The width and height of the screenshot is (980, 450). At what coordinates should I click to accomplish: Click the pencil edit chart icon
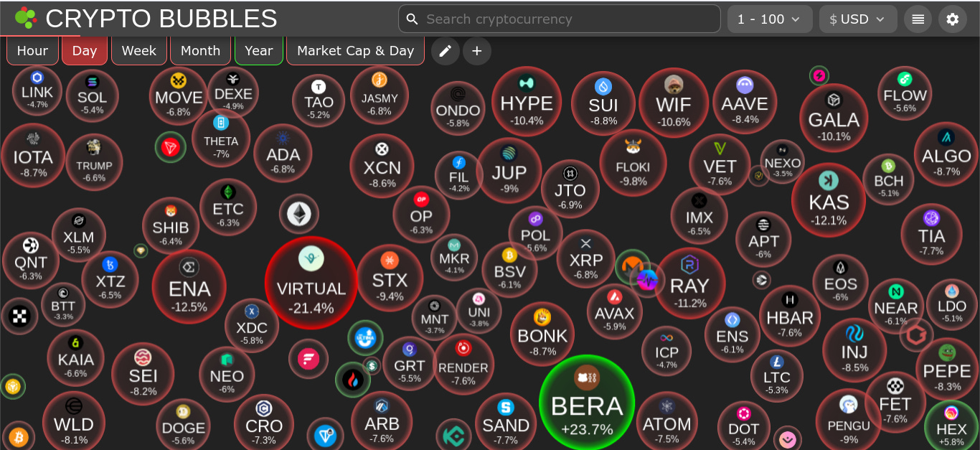(x=446, y=51)
